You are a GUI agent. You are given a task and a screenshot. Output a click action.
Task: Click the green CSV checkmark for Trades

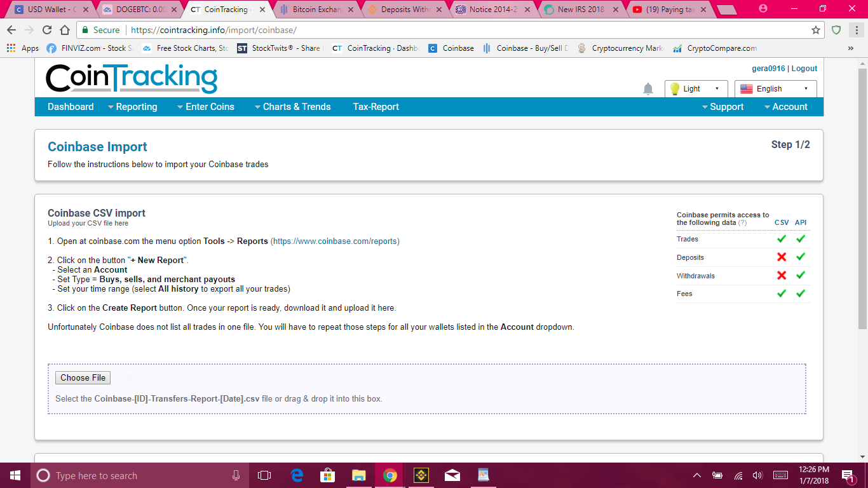782,239
